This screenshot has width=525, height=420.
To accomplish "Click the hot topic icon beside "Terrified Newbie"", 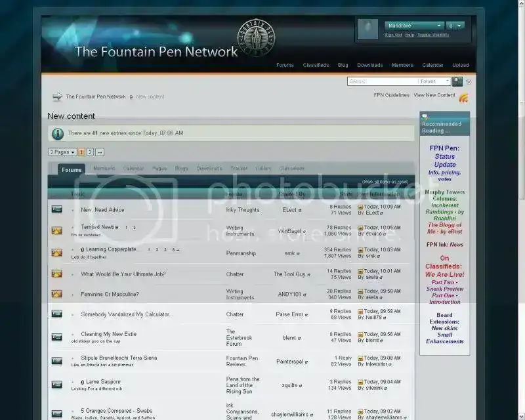I will pyautogui.click(x=56, y=230).
